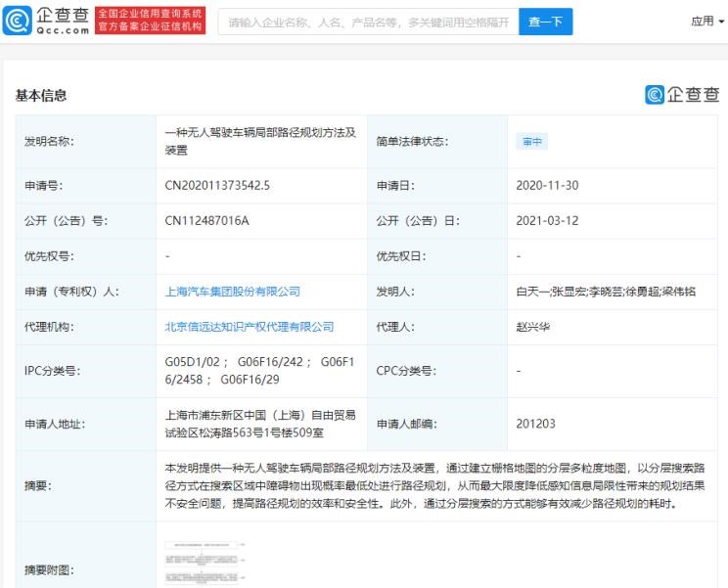
Task: Select application number CN202011373542.5
Action: tap(217, 186)
